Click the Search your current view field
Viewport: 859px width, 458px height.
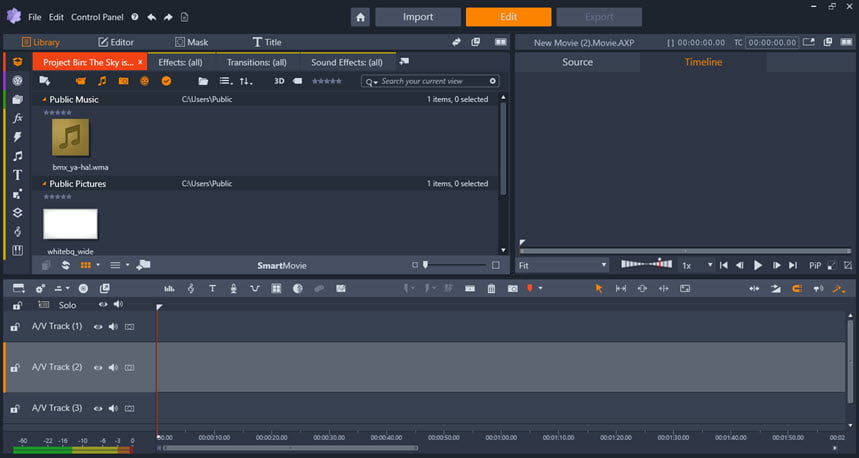coord(429,82)
